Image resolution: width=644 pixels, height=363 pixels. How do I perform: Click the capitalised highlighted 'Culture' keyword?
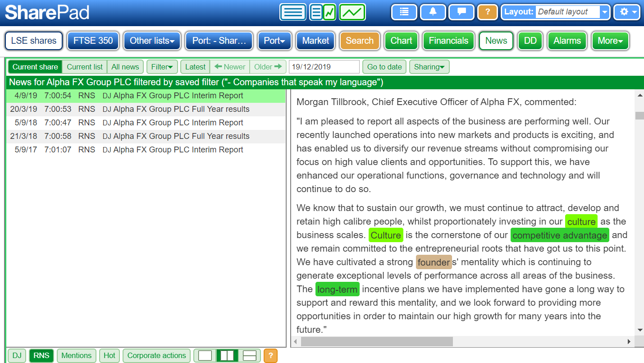point(386,235)
